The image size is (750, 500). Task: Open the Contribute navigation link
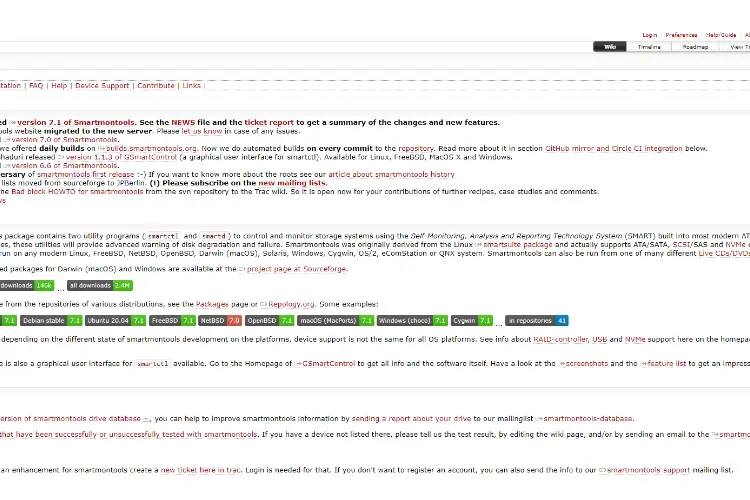(x=156, y=86)
